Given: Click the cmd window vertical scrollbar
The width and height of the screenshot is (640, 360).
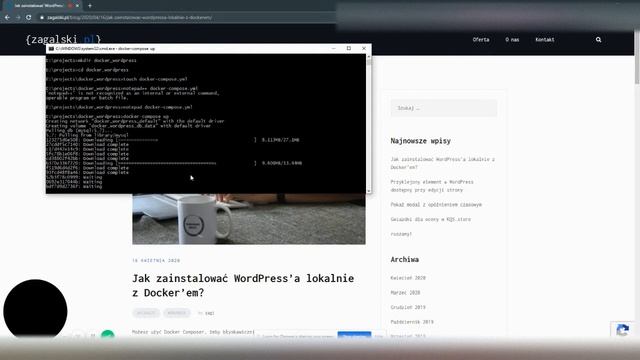Looking at the screenshot, I should (369, 124).
